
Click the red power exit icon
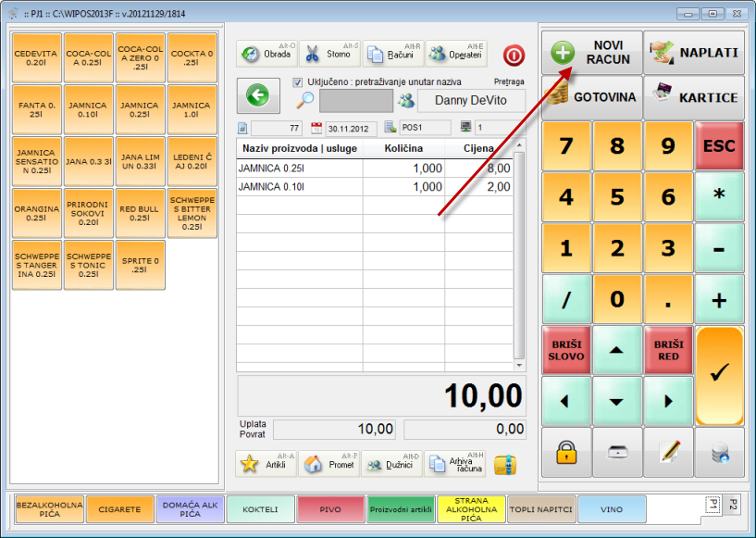[x=513, y=55]
